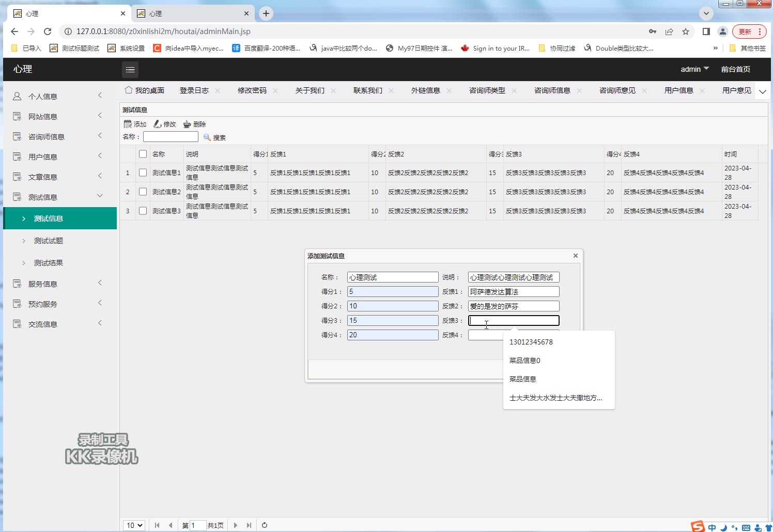Click the browser address bar URL
The image size is (773, 532).
click(163, 32)
